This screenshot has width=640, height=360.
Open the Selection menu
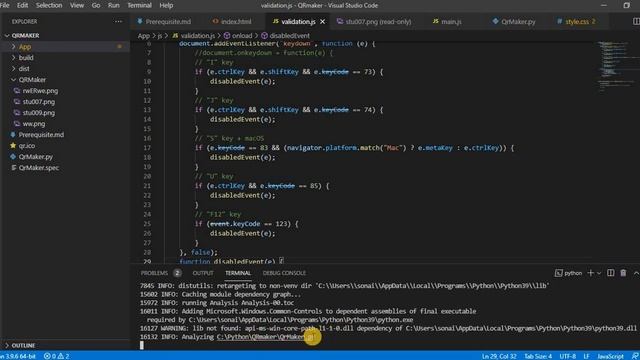pos(49,5)
